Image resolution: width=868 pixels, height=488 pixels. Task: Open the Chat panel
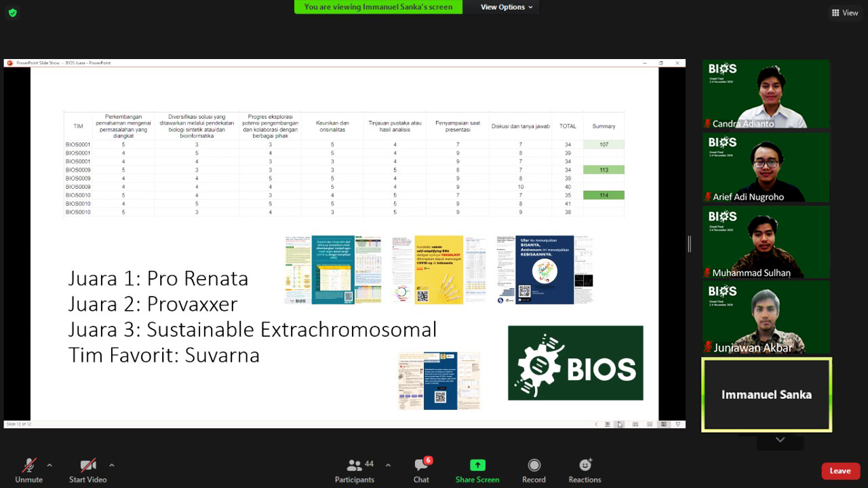click(x=421, y=470)
